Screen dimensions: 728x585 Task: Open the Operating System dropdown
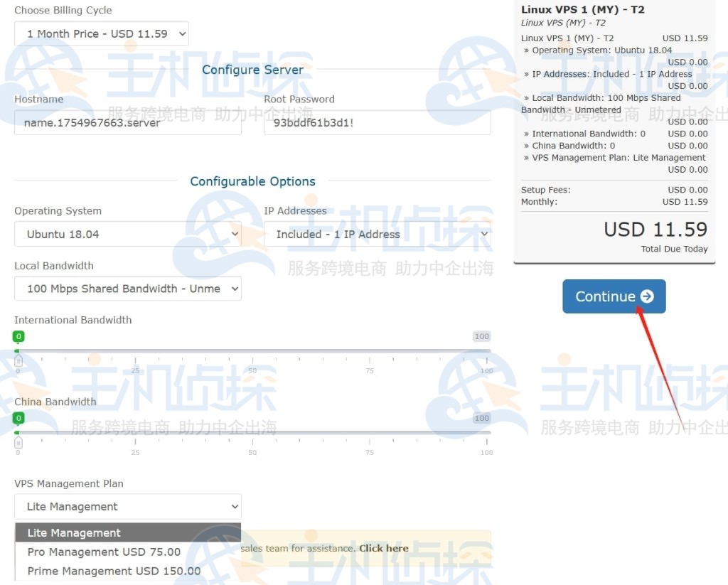coord(127,234)
